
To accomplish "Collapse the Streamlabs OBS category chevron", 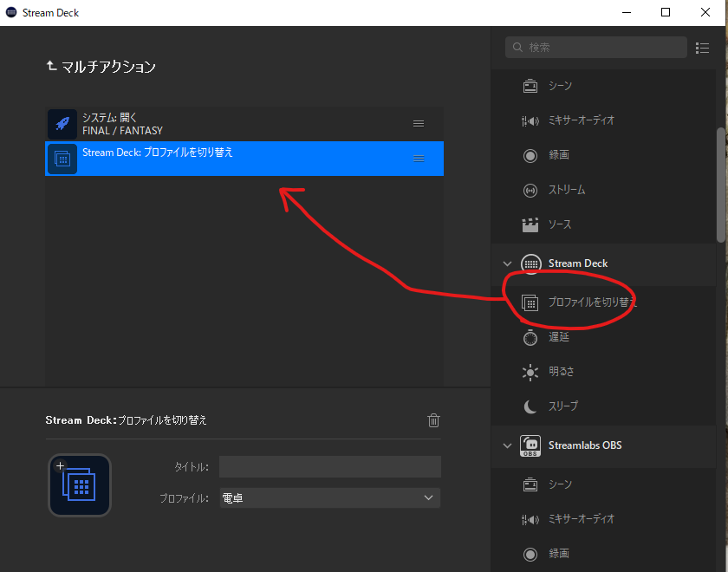I will pyautogui.click(x=507, y=445).
